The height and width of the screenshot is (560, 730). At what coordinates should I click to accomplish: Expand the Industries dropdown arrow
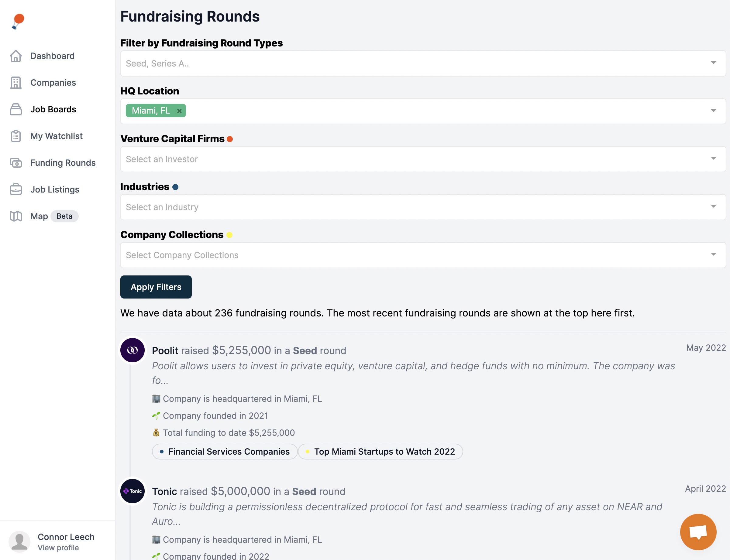713,207
